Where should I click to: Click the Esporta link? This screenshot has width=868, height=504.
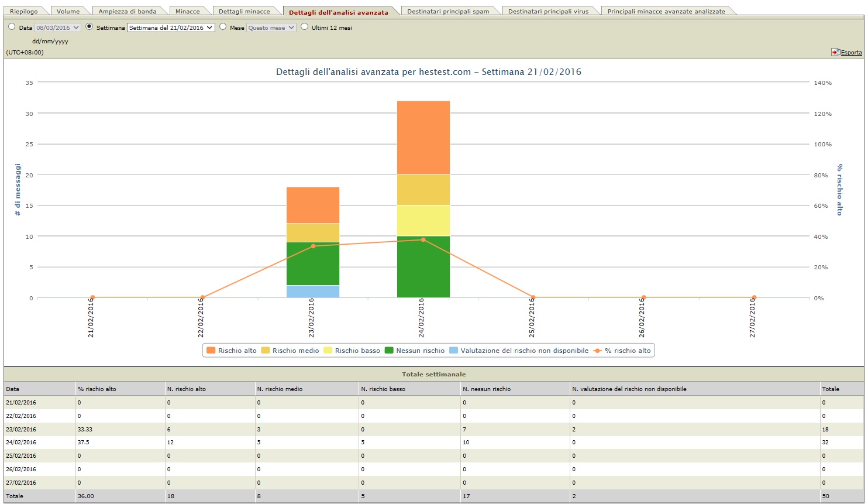point(851,53)
